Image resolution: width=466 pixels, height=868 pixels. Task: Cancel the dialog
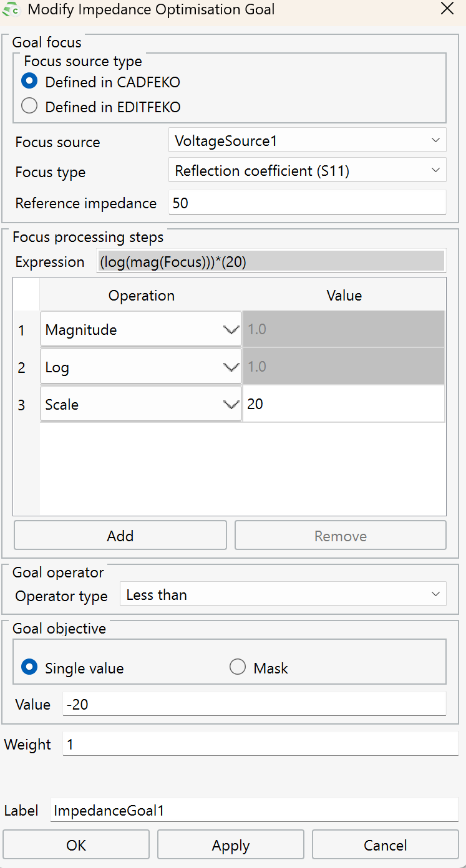coord(385,846)
